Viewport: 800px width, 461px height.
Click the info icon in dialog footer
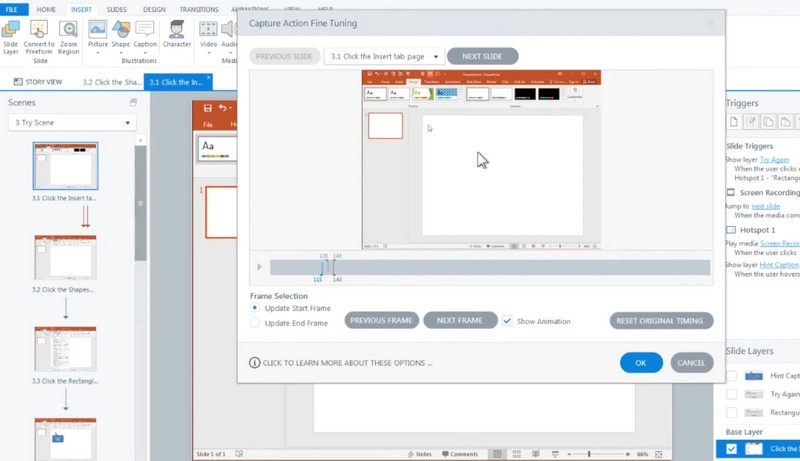[x=254, y=363]
